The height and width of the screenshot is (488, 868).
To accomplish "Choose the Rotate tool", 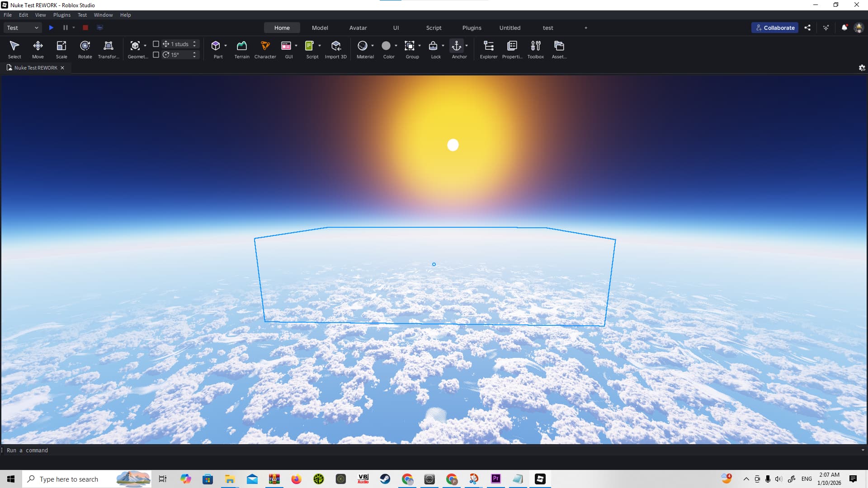I will (85, 49).
